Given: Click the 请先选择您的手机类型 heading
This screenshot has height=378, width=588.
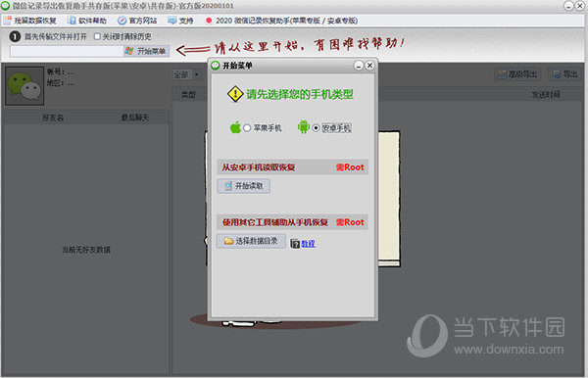Looking at the screenshot, I should 300,94.
